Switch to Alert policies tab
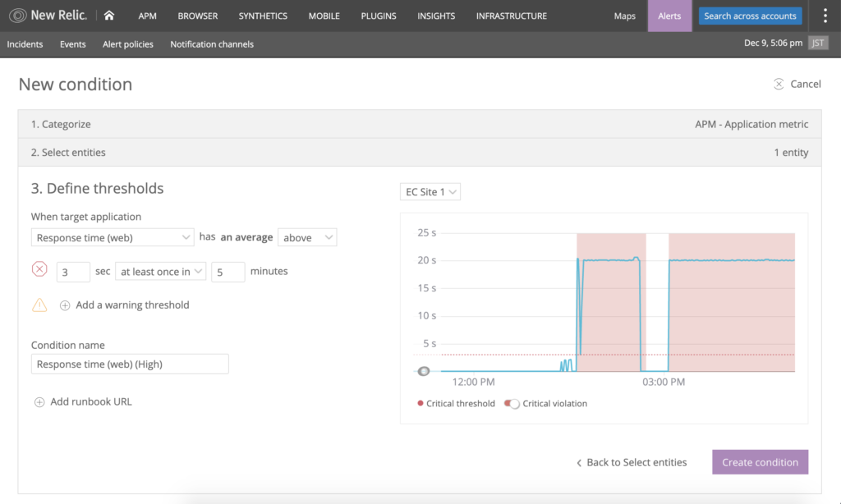This screenshot has height=504, width=841. coord(128,44)
